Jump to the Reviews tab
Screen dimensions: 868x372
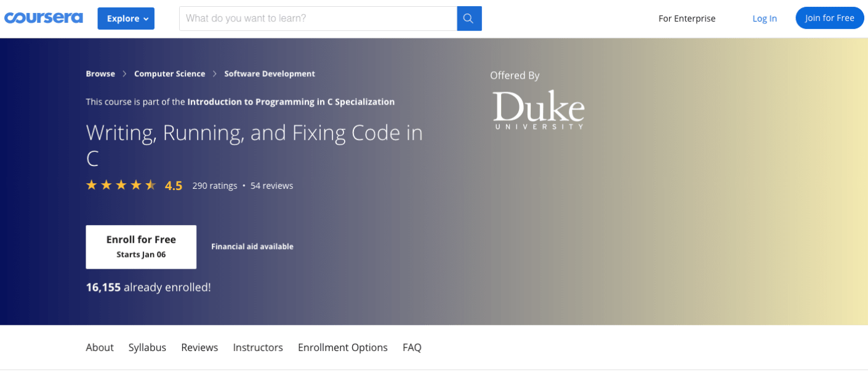click(x=199, y=347)
